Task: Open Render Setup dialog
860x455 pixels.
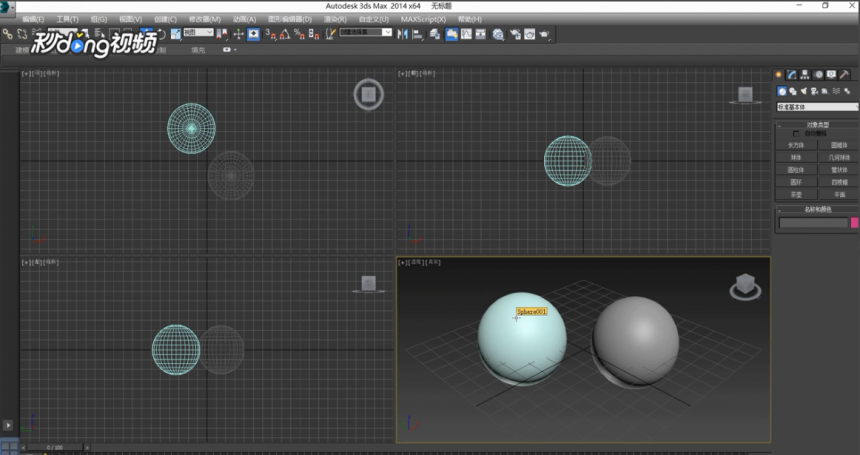Action: (516, 34)
